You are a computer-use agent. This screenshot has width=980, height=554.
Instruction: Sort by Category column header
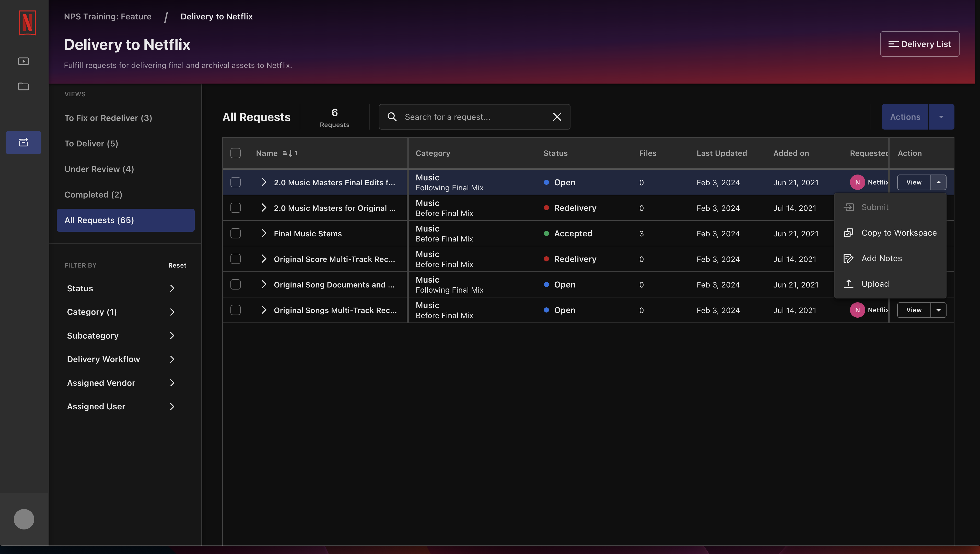point(433,153)
